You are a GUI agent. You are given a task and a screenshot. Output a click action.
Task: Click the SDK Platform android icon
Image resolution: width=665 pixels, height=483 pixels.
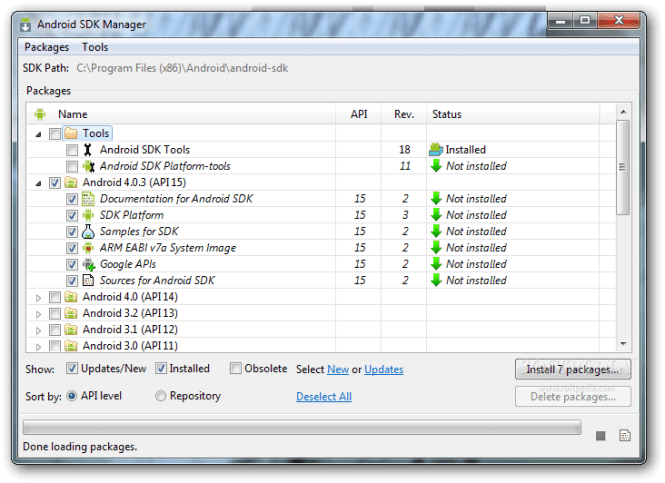coord(88,215)
